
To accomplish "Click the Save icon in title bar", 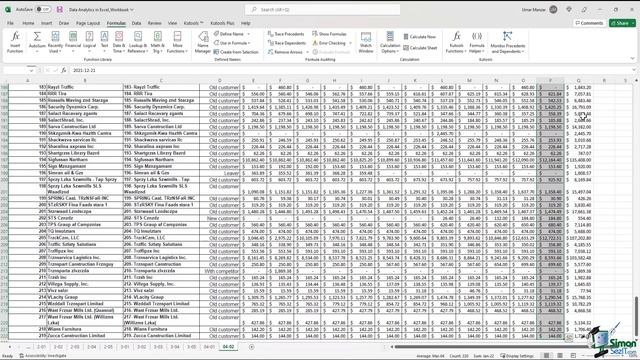I will pyautogui.click(x=60, y=9).
